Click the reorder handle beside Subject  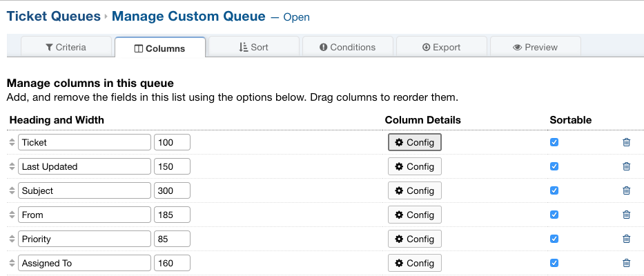12,190
